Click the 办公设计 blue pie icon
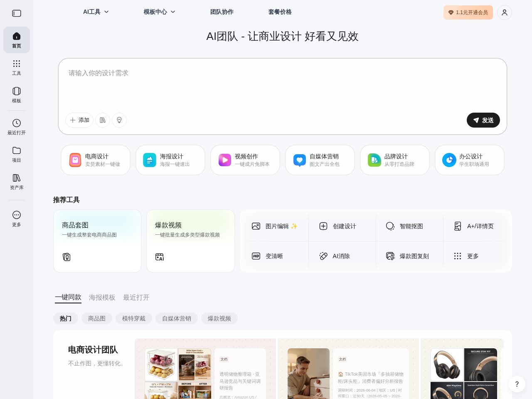This screenshot has width=532, height=399. (449, 160)
